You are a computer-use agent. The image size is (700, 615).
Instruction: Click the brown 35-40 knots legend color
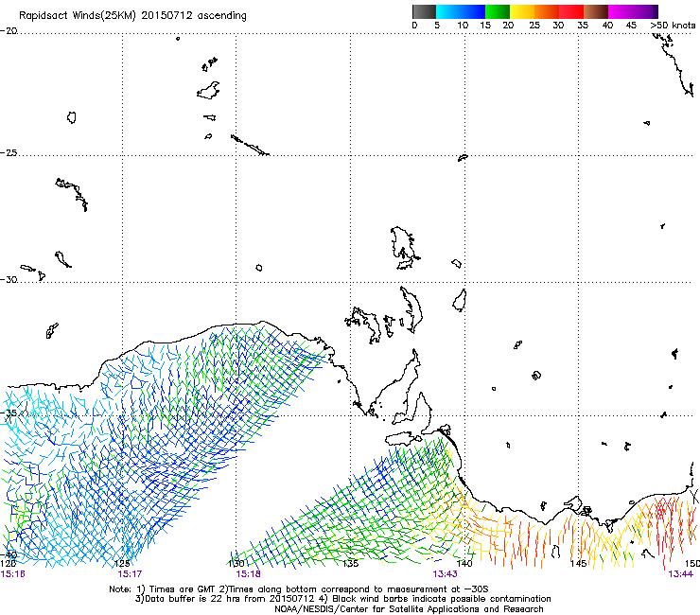coord(596,11)
